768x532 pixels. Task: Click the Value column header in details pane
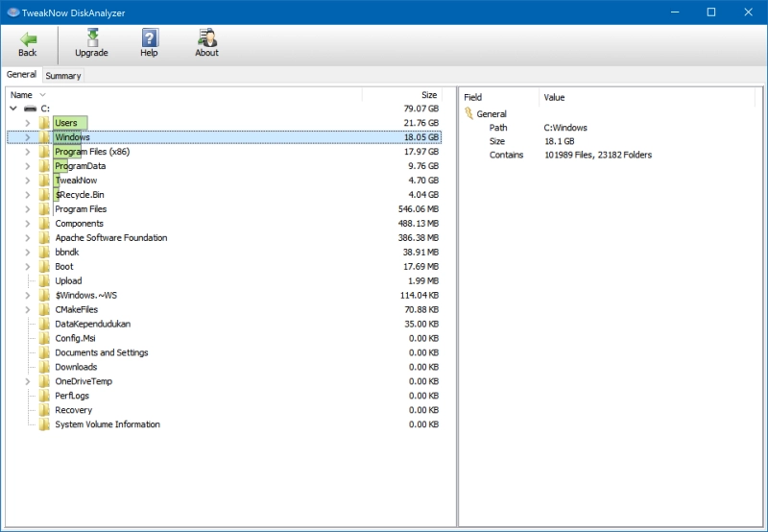[x=646, y=98]
